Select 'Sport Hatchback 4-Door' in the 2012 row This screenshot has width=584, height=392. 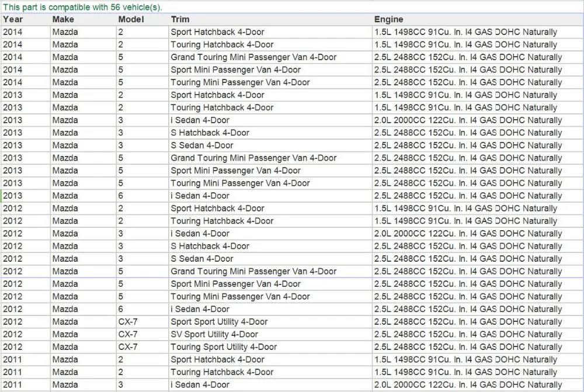[217, 209]
